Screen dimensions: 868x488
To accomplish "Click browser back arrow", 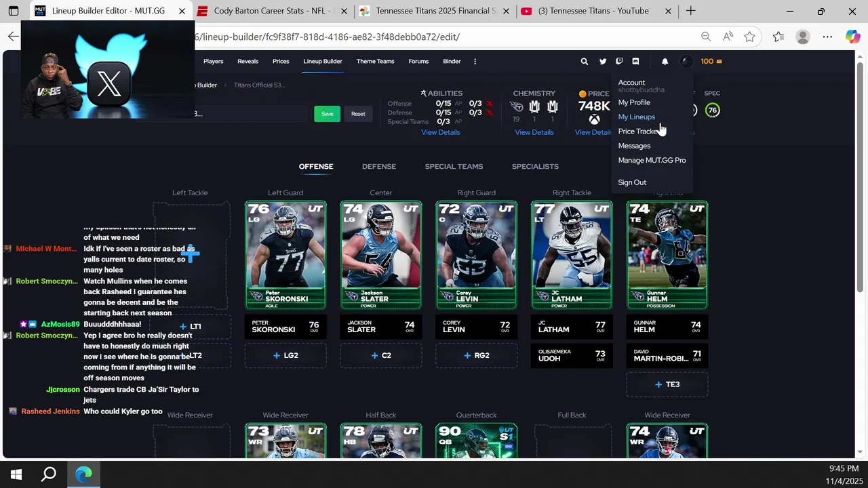I will 13,37.
